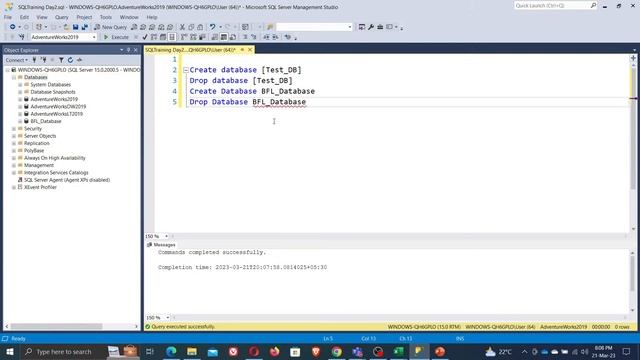Click the Comment out selected lines icon
This screenshot has height=360, width=640.
coord(245,37)
